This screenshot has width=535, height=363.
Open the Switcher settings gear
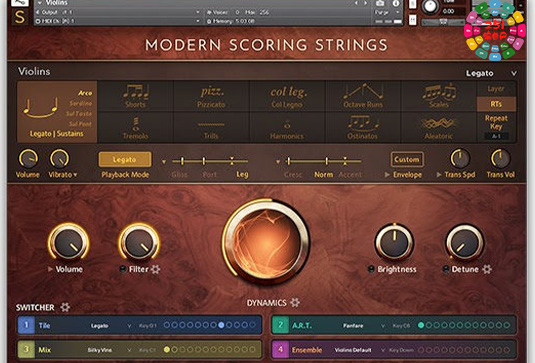coord(65,307)
